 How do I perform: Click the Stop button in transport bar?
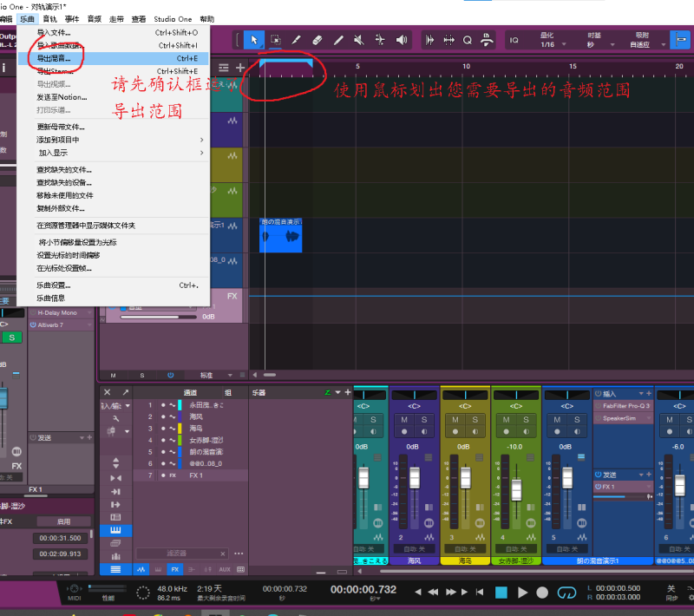(501, 593)
